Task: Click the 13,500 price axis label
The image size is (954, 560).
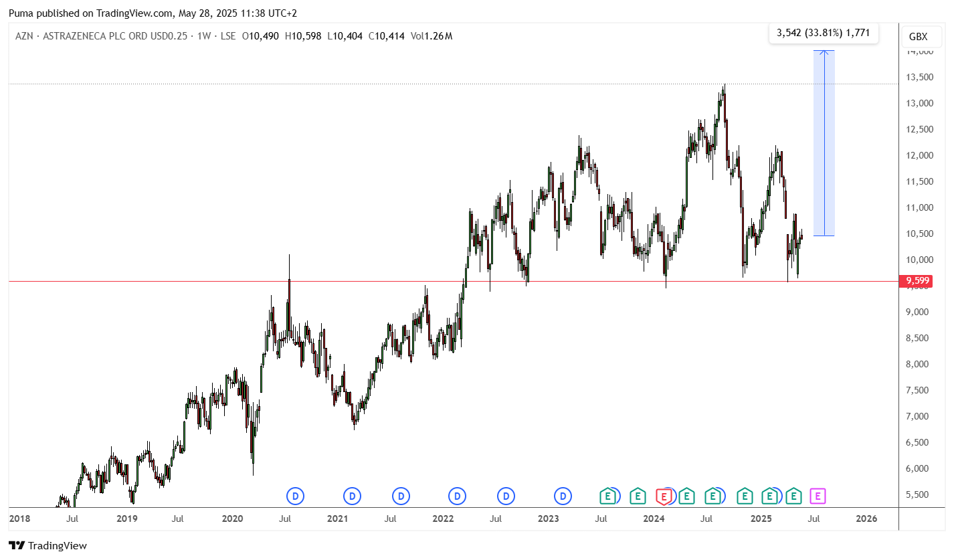Action: pos(919,77)
